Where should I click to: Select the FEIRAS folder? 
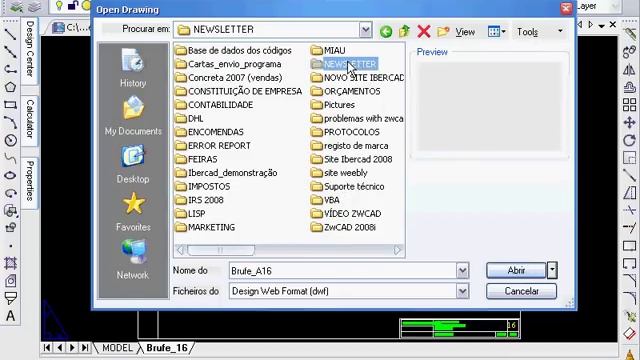[x=196, y=159]
